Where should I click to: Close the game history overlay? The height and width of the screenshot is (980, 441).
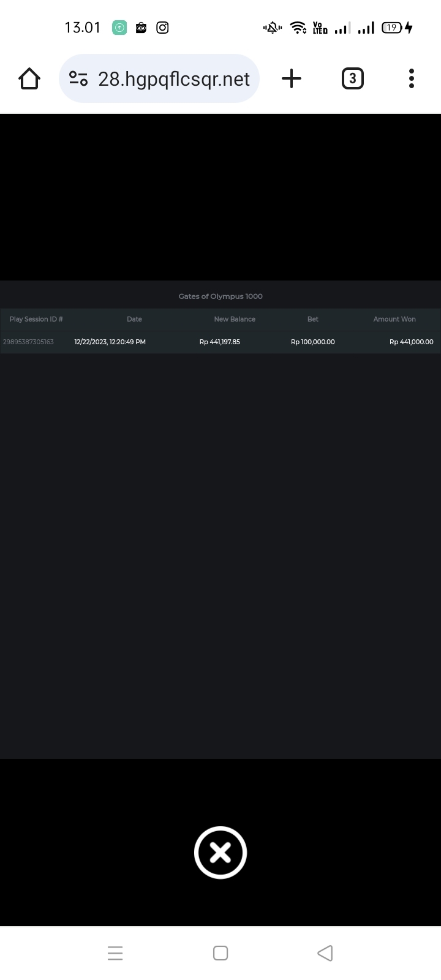[x=221, y=853]
